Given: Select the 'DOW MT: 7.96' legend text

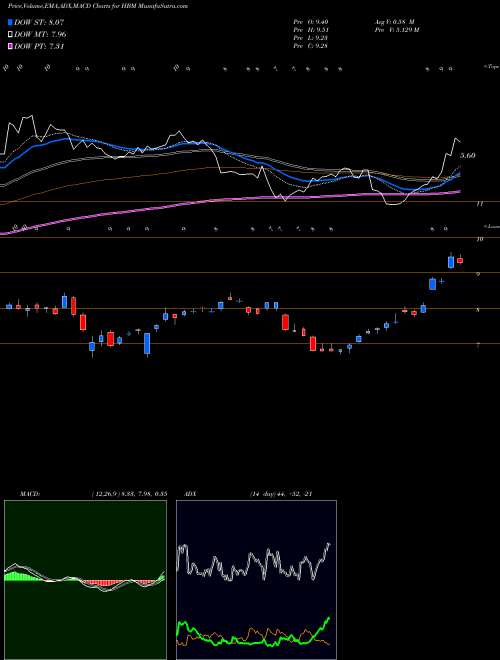Looking at the screenshot, I should tap(40, 34).
